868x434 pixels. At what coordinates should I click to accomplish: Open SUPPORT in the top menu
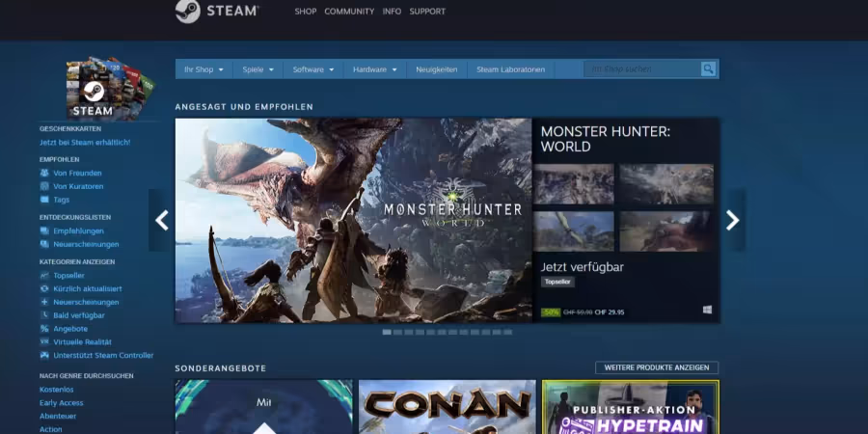pos(427,11)
